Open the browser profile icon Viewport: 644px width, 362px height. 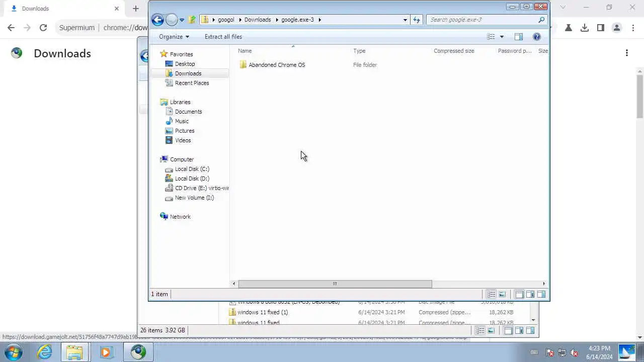[x=616, y=28]
